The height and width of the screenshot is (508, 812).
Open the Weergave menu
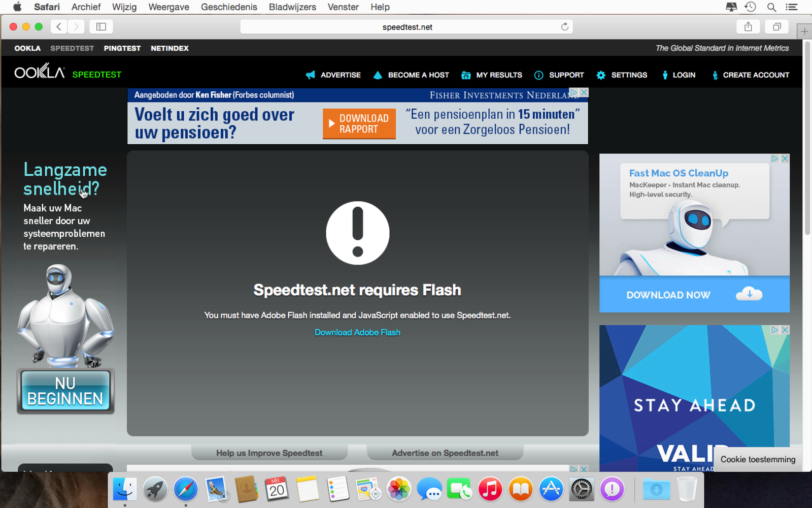coord(168,7)
